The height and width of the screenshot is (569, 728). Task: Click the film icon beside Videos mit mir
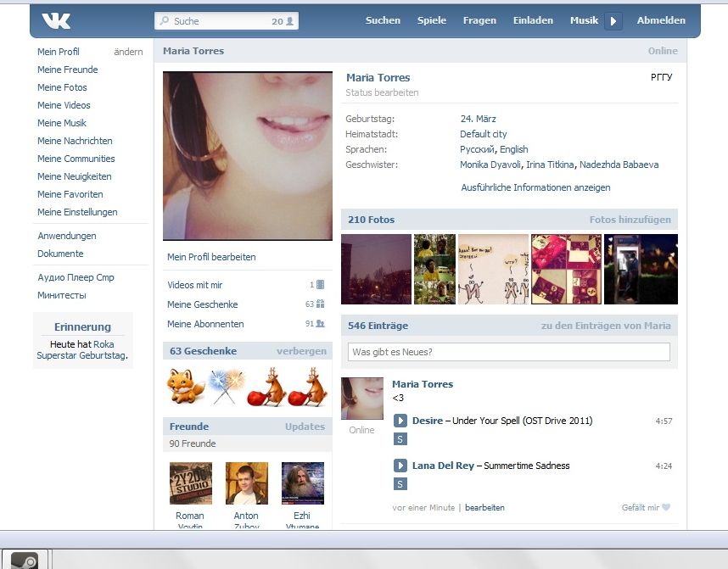click(321, 285)
